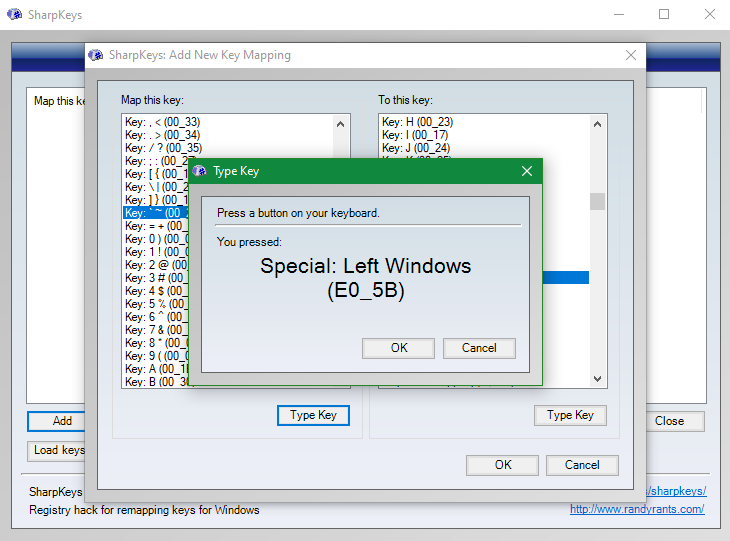Image resolution: width=730 pixels, height=541 pixels.
Task: Close the Add New Key Mapping dialog
Action: pos(631,55)
